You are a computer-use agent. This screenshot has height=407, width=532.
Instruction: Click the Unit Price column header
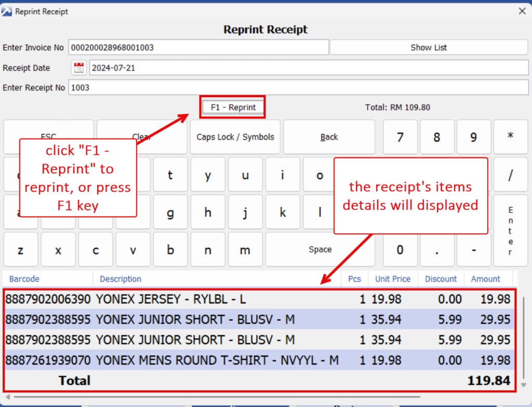[x=393, y=279]
